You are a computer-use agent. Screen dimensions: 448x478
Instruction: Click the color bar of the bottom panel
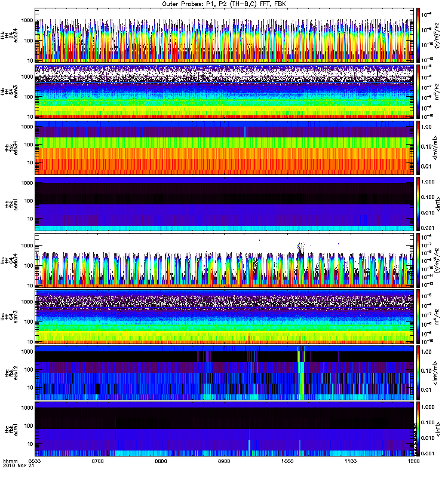(x=418, y=428)
